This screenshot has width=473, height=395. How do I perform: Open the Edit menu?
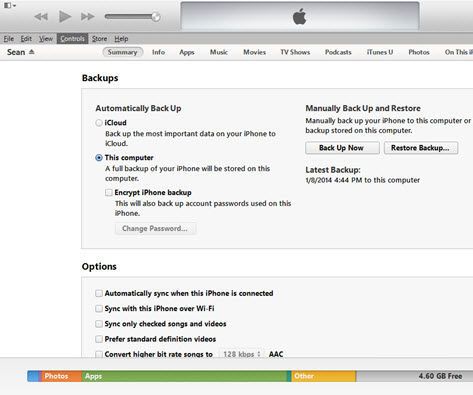pyautogui.click(x=26, y=39)
